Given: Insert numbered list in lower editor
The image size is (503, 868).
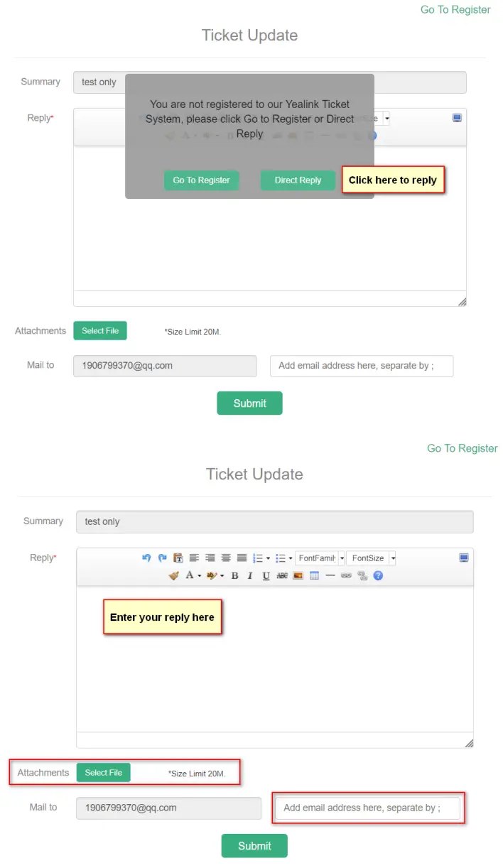Looking at the screenshot, I should coord(258,558).
